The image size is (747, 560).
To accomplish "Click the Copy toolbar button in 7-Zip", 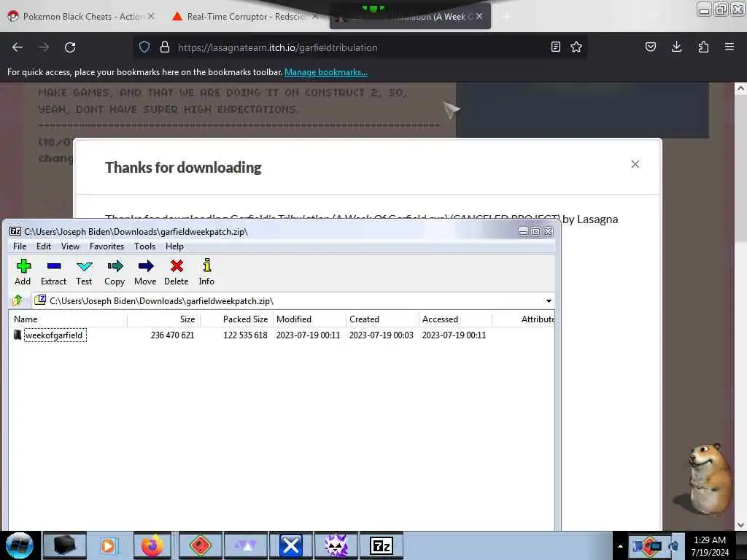I will click(115, 273).
